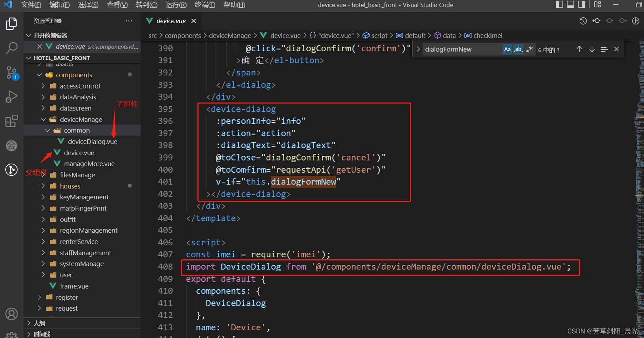Open the Manage gear icon

click(11, 334)
